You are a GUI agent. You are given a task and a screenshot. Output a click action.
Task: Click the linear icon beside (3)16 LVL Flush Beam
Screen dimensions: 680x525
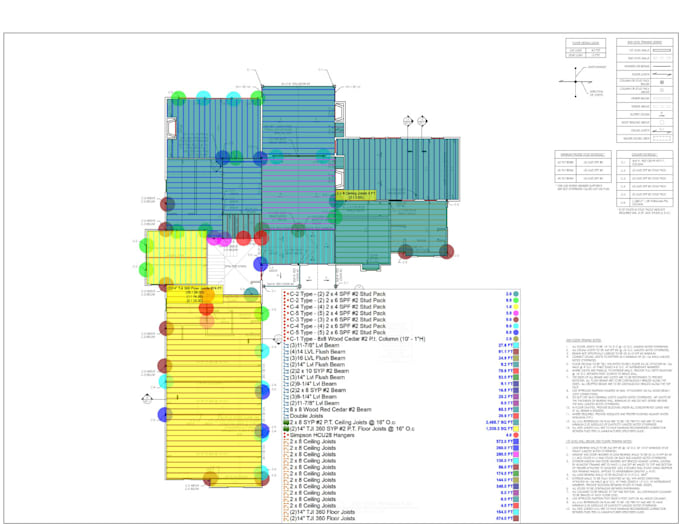(x=286, y=358)
